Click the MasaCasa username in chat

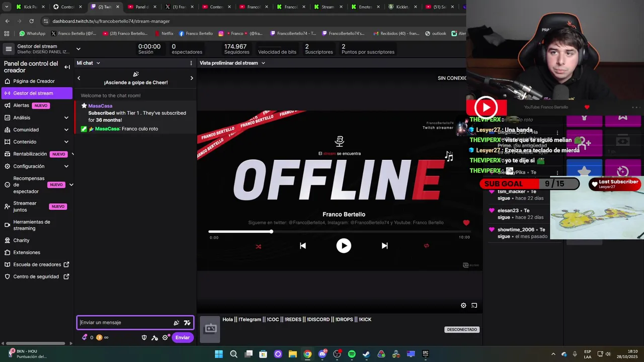(x=100, y=106)
